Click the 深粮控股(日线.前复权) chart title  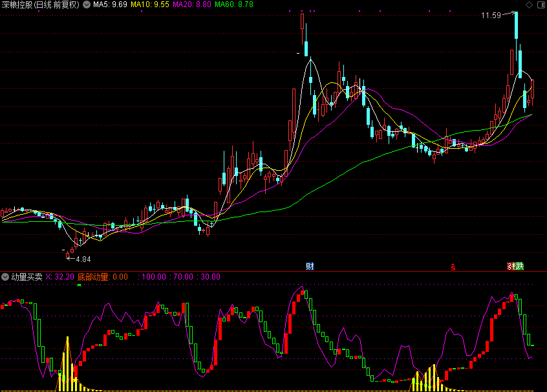coord(41,5)
